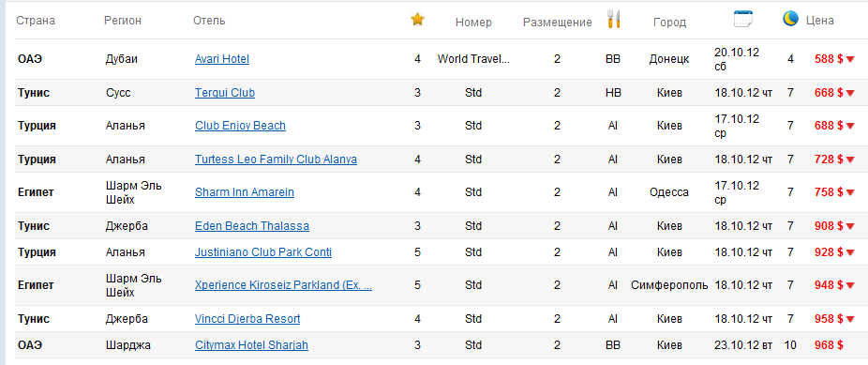Click red arrow beside 758 $ price

[850, 192]
